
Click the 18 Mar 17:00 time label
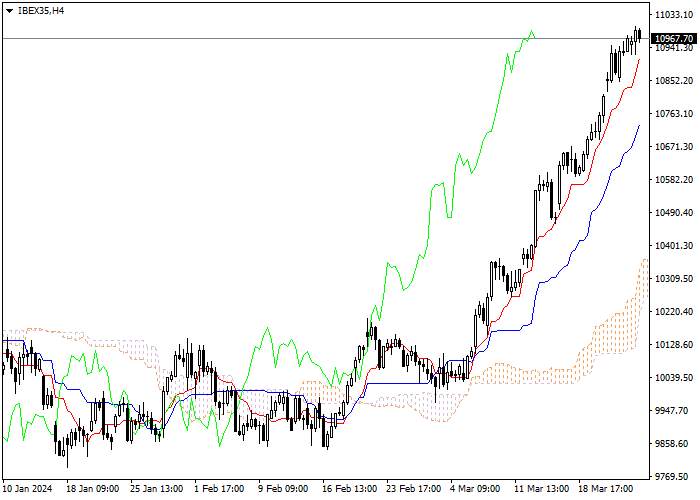606,489
